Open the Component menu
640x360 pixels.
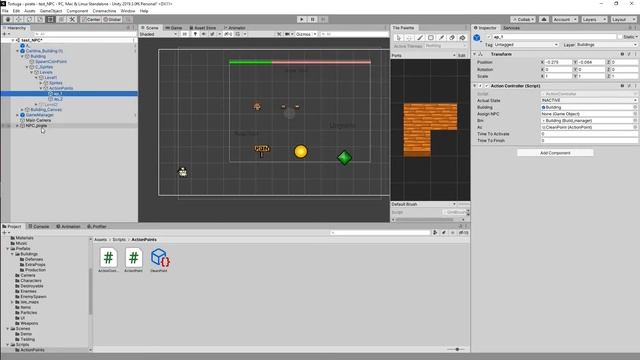click(77, 11)
